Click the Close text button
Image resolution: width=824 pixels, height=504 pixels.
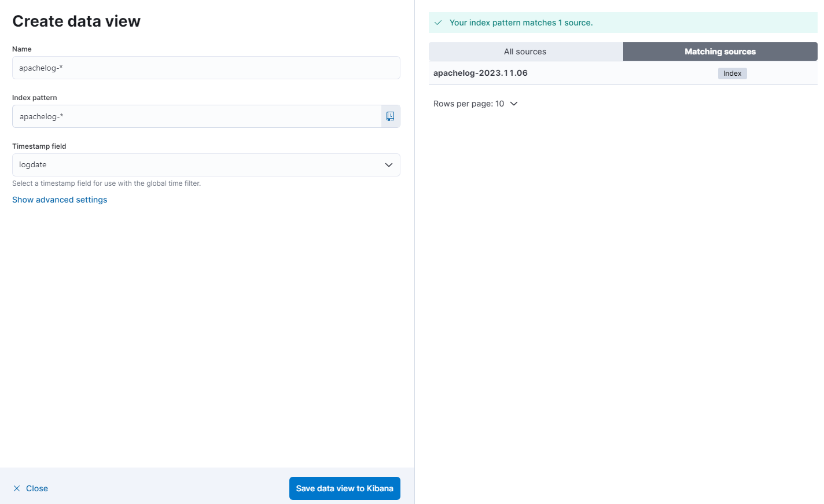[x=37, y=488]
